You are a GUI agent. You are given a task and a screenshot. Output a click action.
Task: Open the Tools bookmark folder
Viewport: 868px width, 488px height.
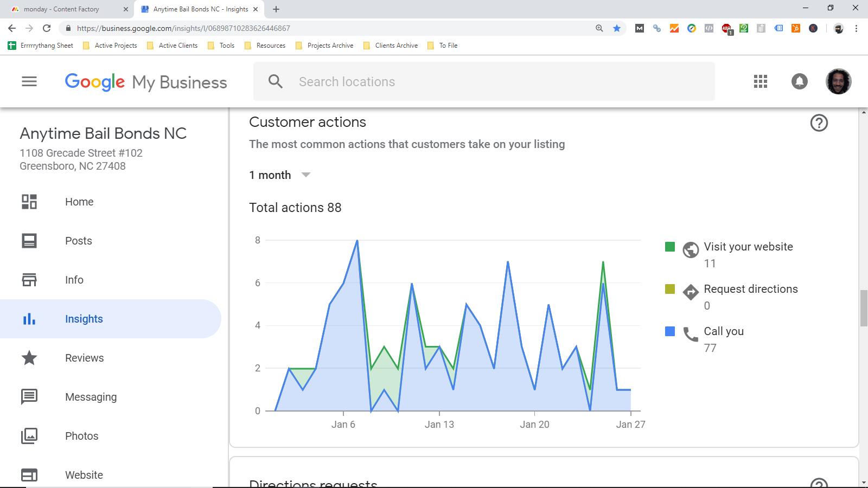[221, 46]
